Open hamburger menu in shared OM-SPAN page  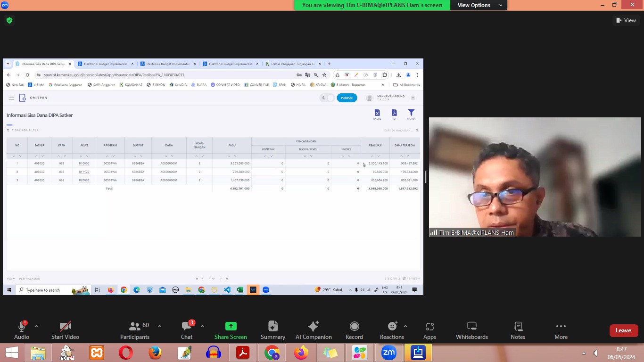(12, 98)
